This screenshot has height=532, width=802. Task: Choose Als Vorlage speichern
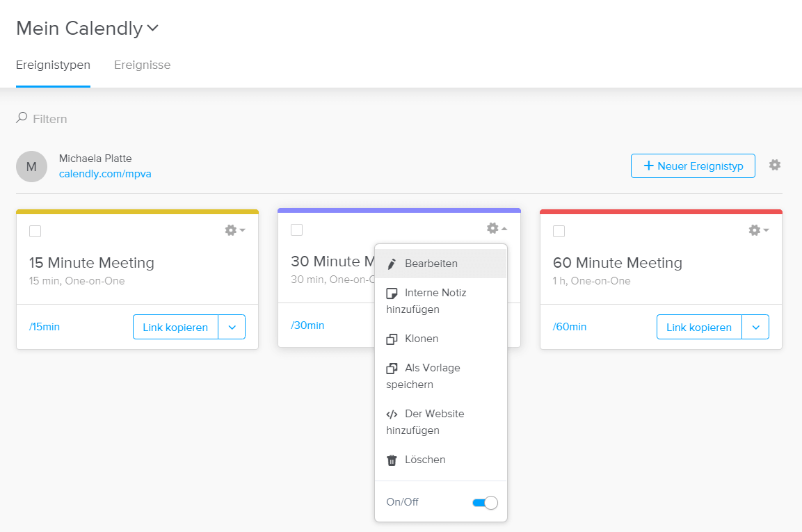click(x=441, y=376)
